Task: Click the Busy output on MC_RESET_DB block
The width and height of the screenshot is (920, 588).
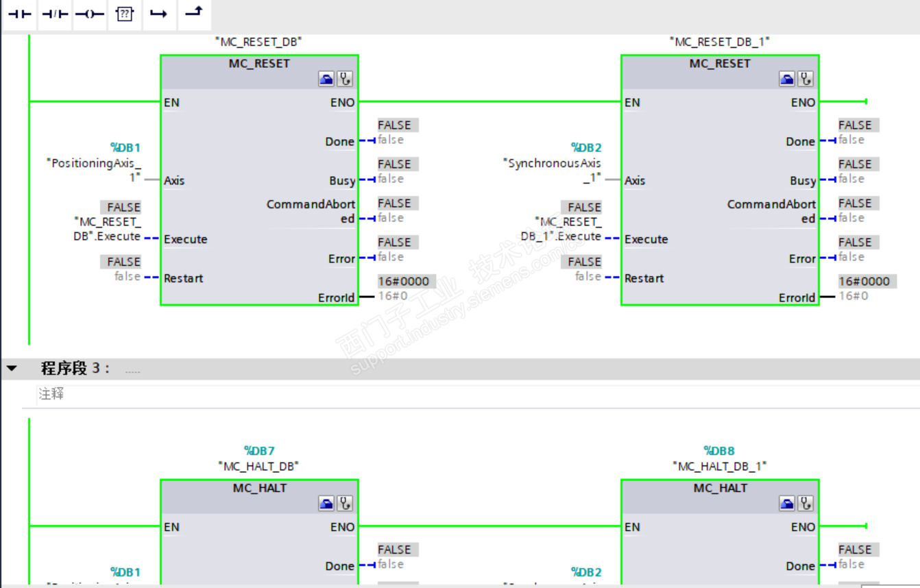Action: [x=342, y=181]
